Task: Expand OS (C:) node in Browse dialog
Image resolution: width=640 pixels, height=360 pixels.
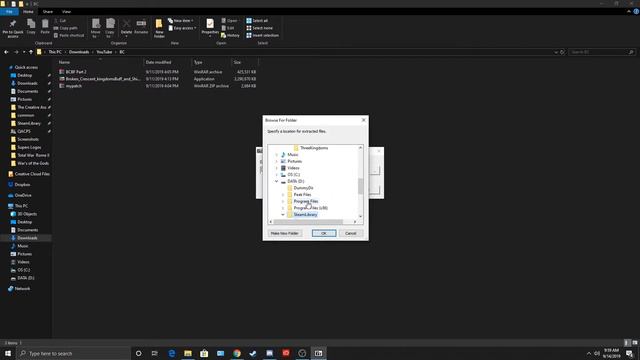Action: [x=276, y=175]
